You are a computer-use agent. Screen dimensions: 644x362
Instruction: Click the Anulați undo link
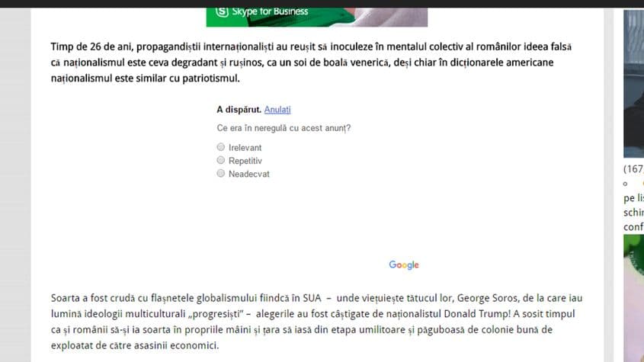click(277, 110)
